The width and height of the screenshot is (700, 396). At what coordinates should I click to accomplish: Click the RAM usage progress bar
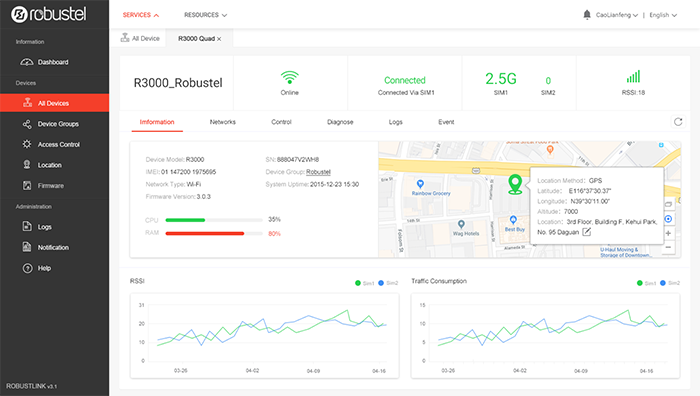[x=214, y=233]
